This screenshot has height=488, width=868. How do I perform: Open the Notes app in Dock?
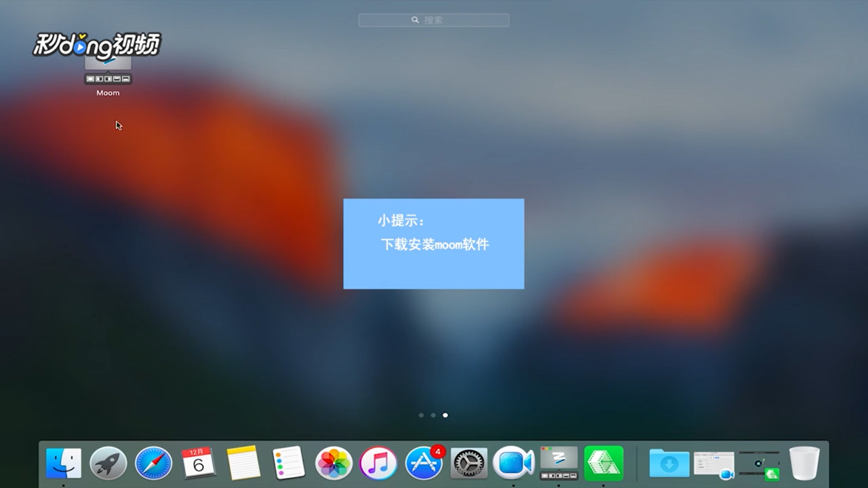[x=243, y=464]
